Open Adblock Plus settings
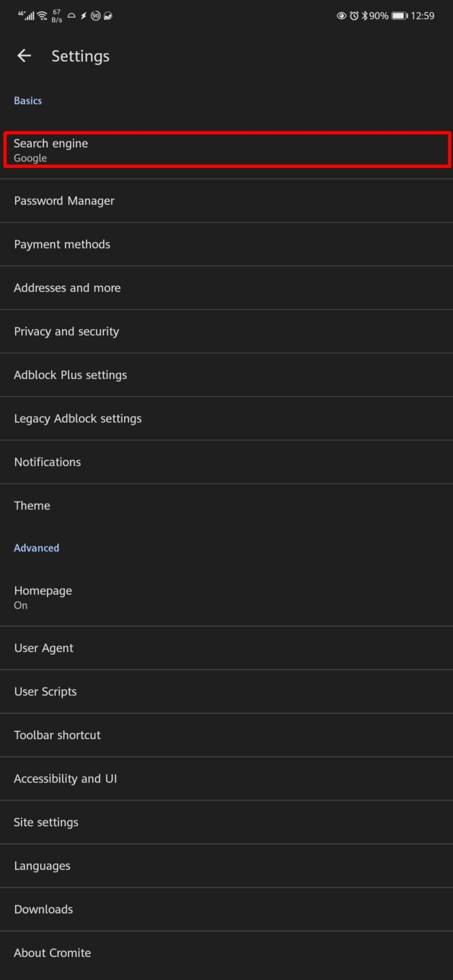This screenshot has width=453, height=980. click(x=226, y=374)
